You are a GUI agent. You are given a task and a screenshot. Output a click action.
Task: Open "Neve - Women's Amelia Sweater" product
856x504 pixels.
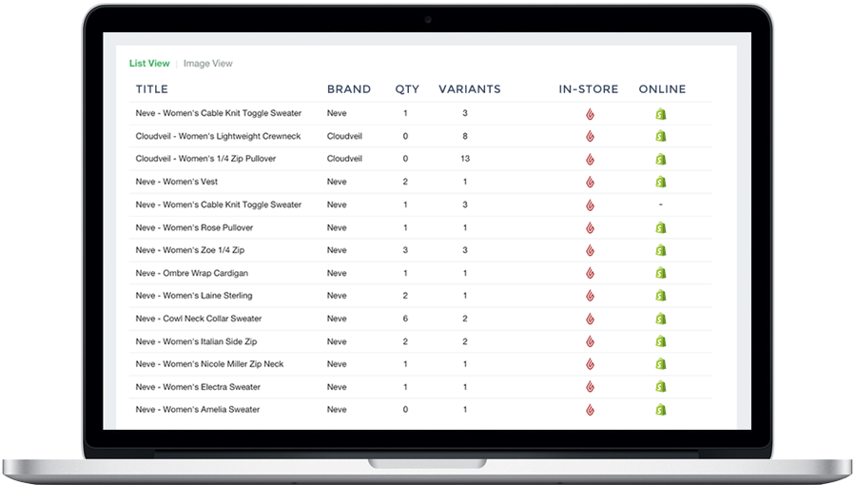198,409
